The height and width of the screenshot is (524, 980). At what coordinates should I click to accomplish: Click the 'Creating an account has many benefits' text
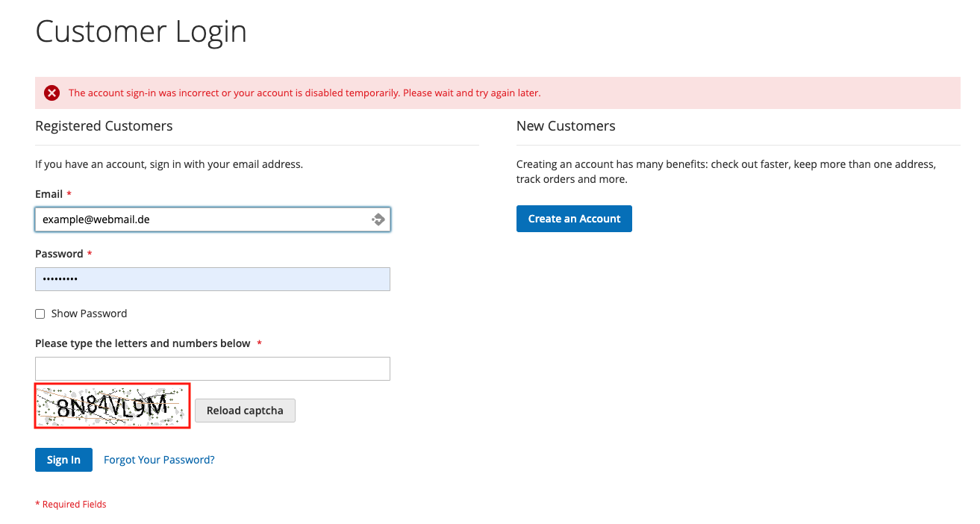coord(725,172)
